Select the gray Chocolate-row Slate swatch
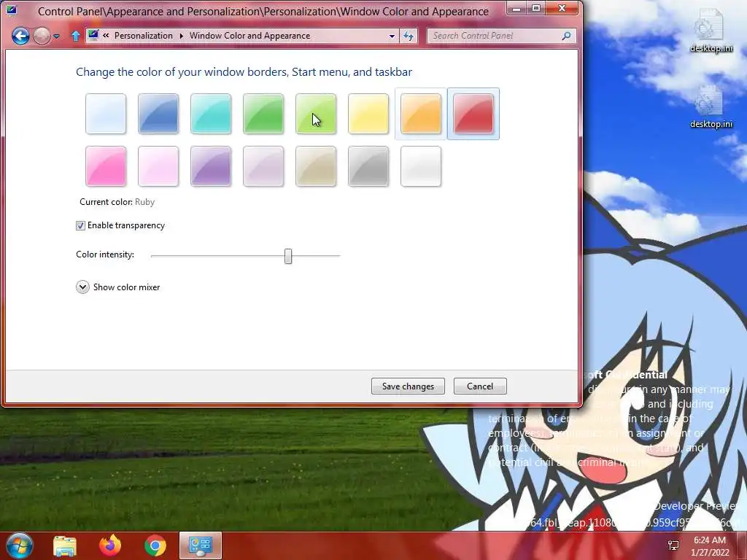The width and height of the screenshot is (747, 560). tap(368, 166)
